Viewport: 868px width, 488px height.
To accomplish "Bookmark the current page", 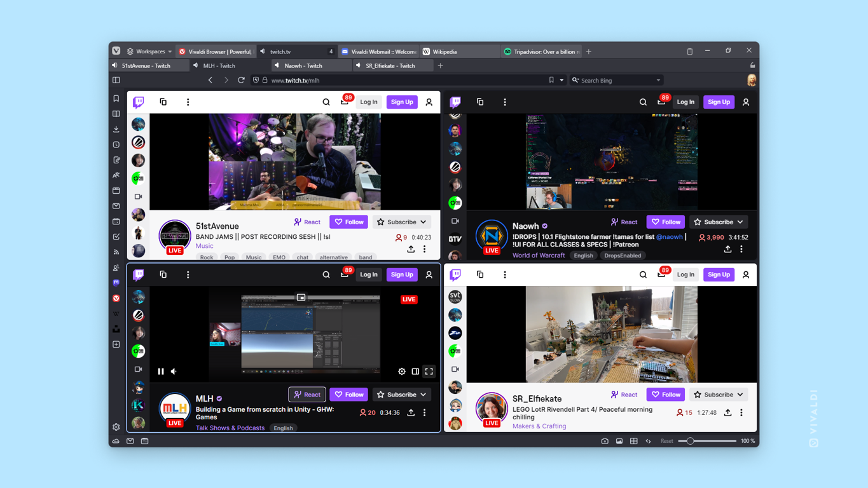I will point(551,80).
